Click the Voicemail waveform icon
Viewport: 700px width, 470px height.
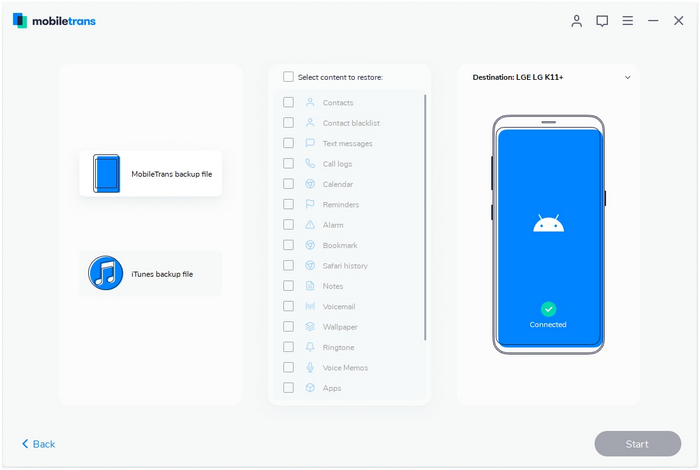point(310,306)
